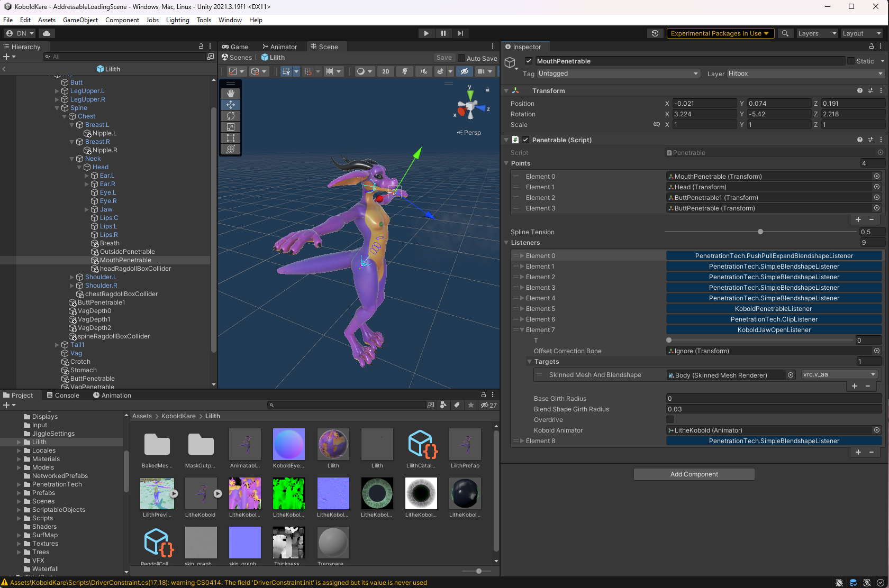Toggle the Auto Save checkbox
Viewport: 889px width, 588px height.
[x=461, y=58]
